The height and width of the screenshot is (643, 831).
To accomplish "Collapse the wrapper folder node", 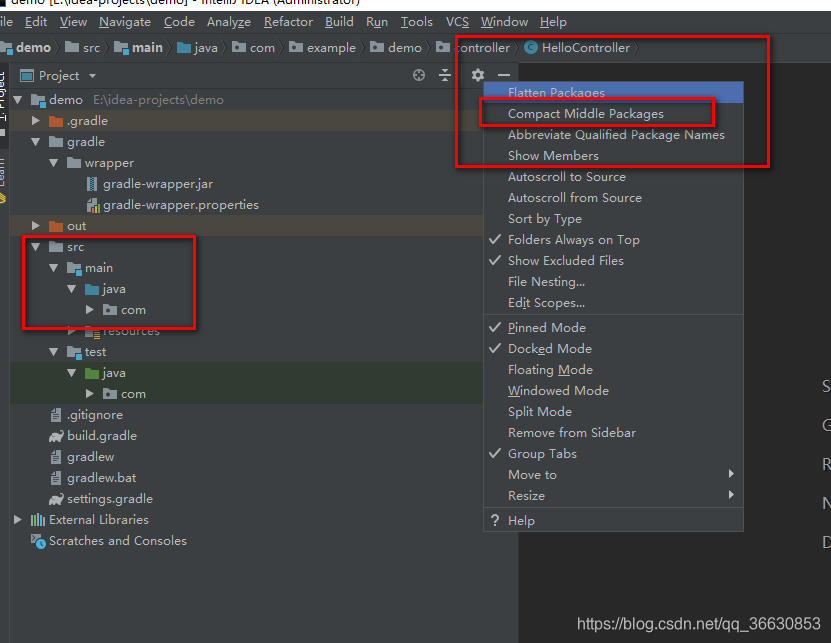I will coord(54,163).
